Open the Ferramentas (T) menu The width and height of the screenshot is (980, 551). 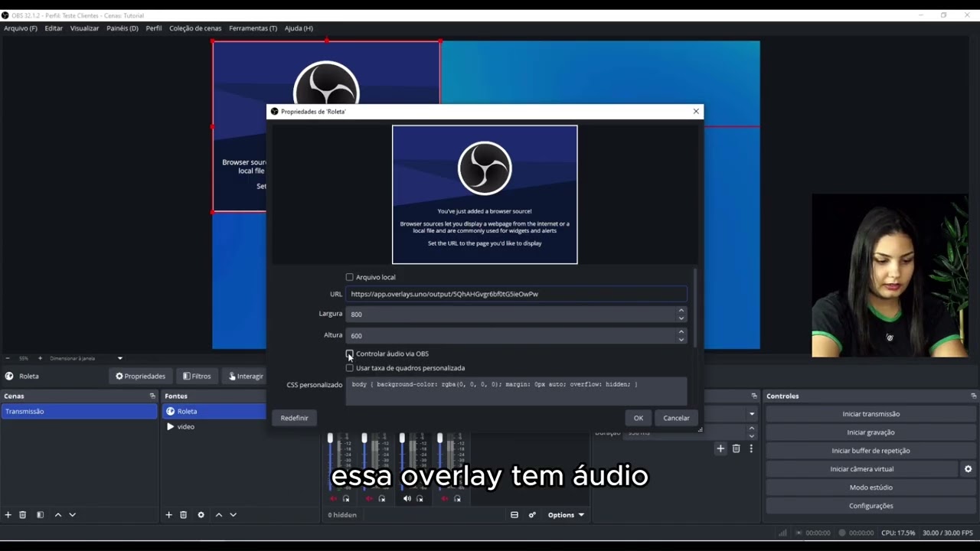[x=253, y=28]
